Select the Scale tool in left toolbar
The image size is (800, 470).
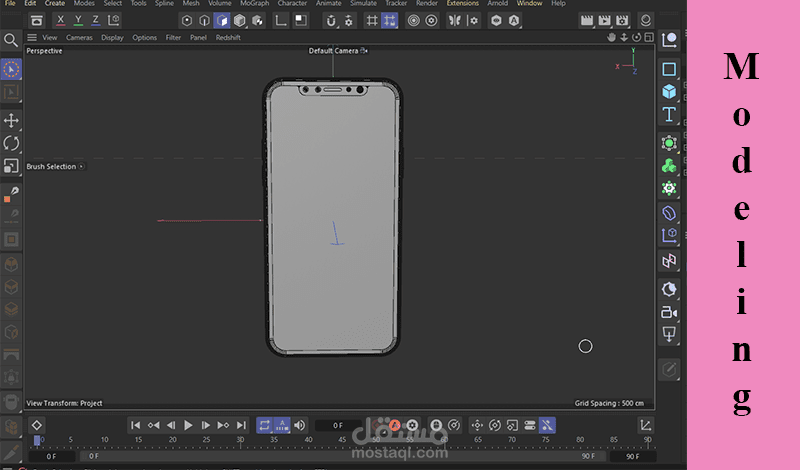tap(11, 166)
